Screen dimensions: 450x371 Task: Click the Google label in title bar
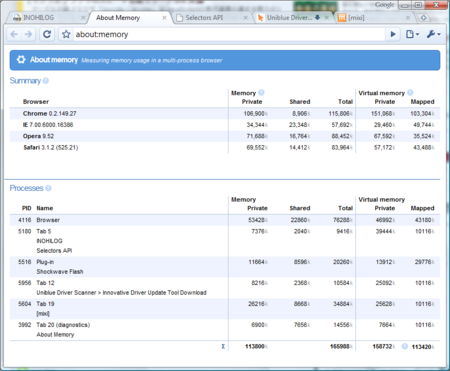(x=384, y=5)
